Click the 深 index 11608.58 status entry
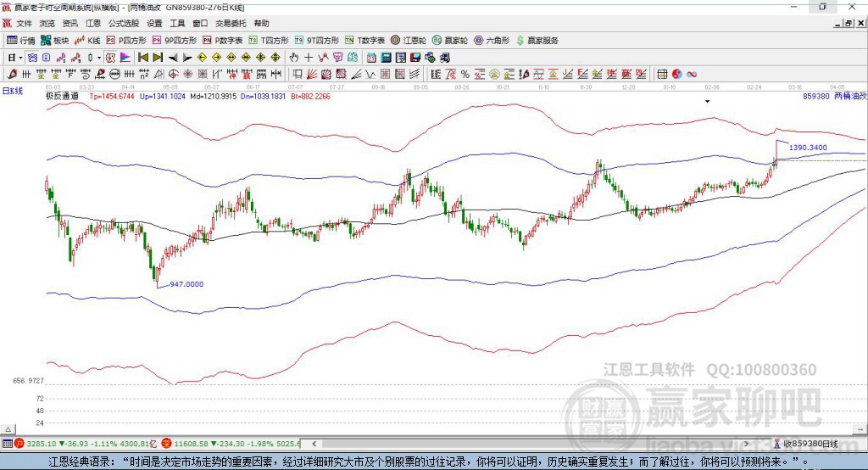This screenshot has height=470, width=868. [231, 444]
